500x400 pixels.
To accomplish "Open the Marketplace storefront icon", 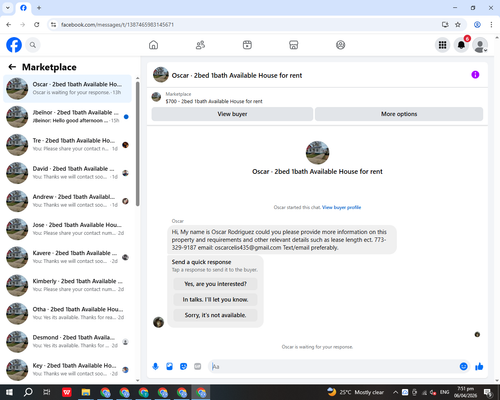I will [294, 45].
